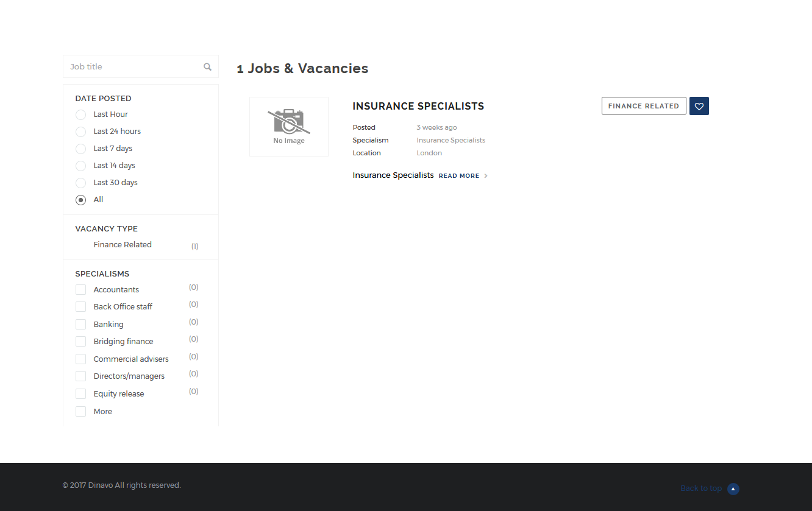812x511 pixels.
Task: Click the READ MORE link
Action: click(x=459, y=175)
